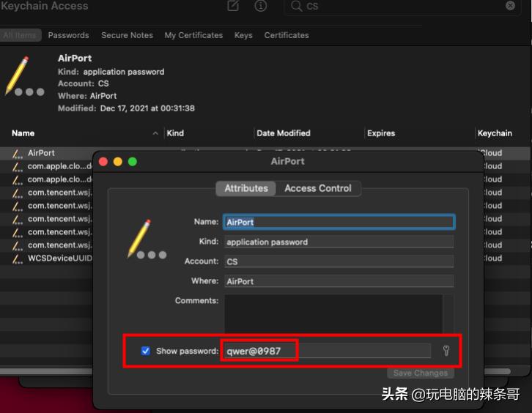Select the Attributes tab
The image size is (532, 413).
tap(245, 188)
